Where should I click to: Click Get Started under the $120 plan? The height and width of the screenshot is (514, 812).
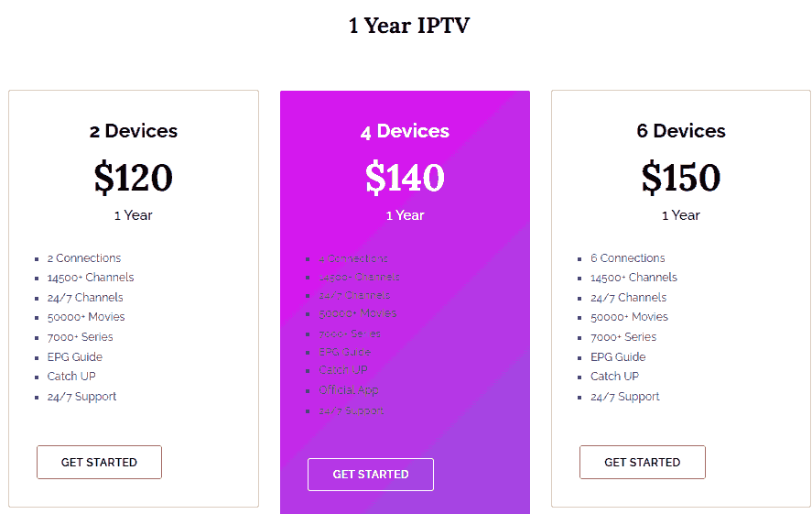[x=99, y=463]
